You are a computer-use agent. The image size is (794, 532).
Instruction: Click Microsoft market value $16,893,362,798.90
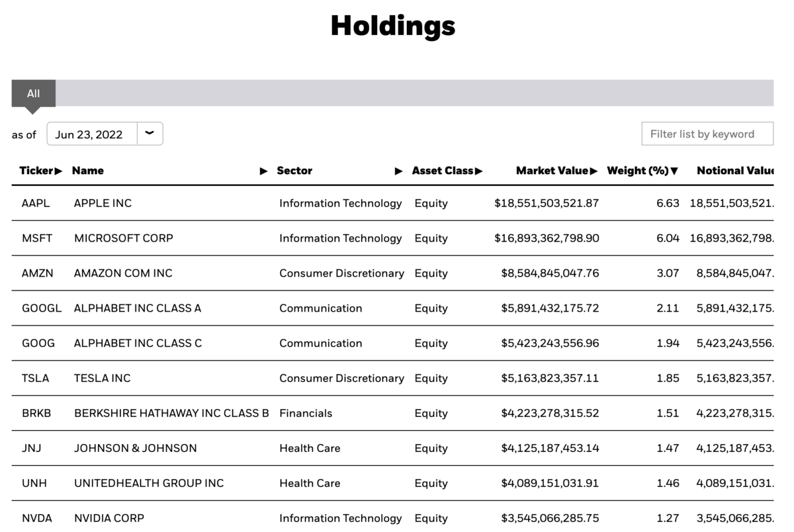(x=547, y=238)
